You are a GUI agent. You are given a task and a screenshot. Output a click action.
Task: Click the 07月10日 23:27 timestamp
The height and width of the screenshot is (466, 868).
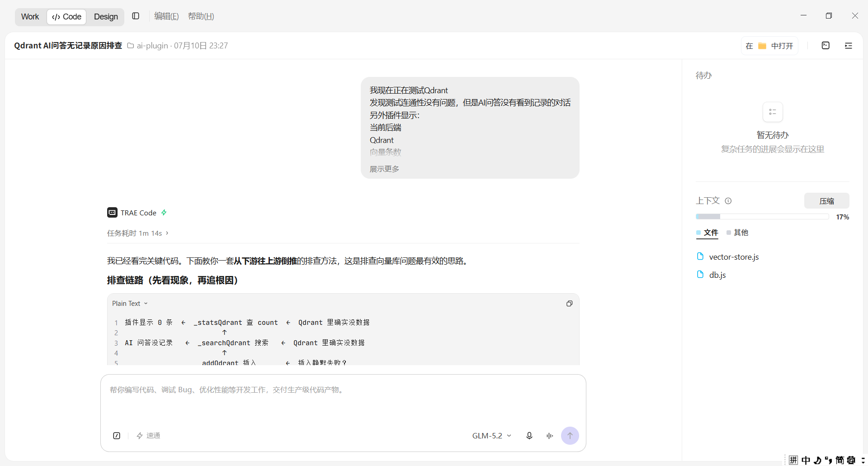(201, 46)
